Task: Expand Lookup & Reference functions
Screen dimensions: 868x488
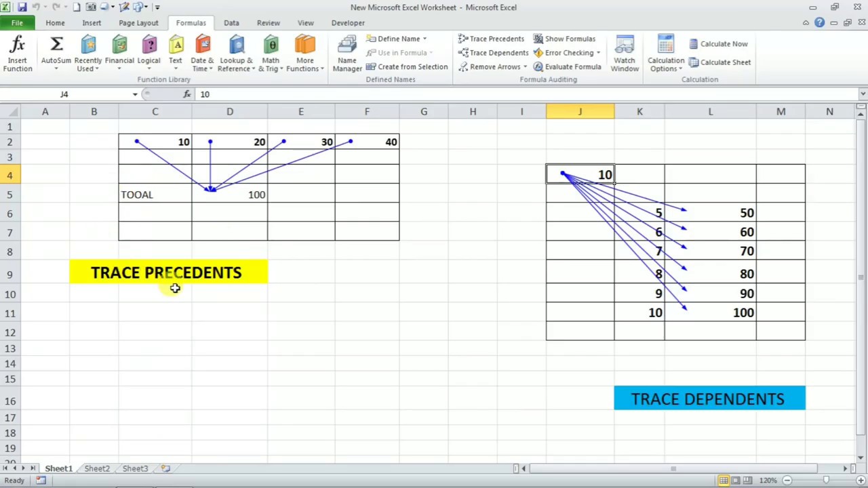Action: tap(236, 54)
